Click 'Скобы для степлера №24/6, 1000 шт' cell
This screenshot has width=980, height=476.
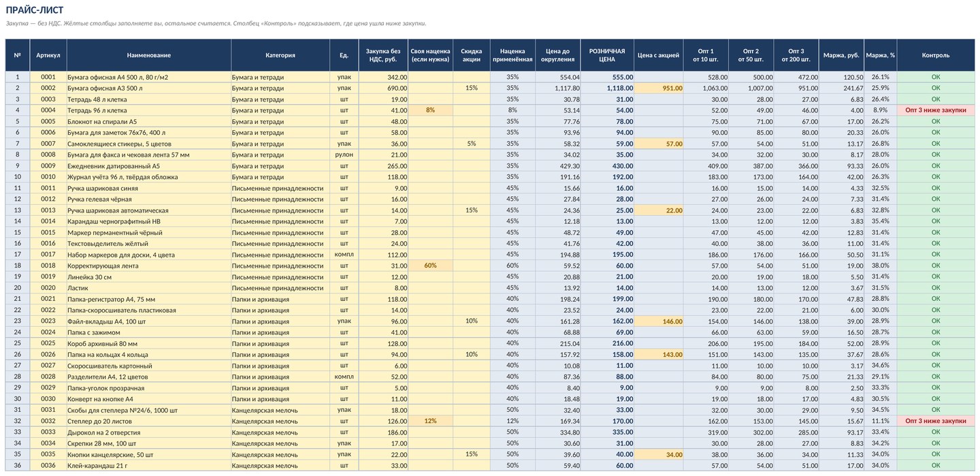148,410
